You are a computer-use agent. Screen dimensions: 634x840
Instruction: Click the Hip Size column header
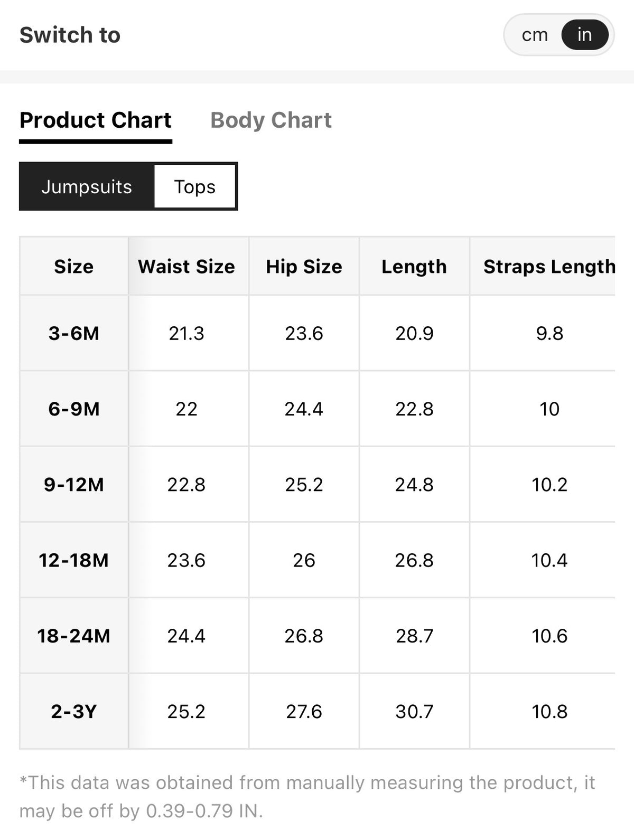[304, 266]
